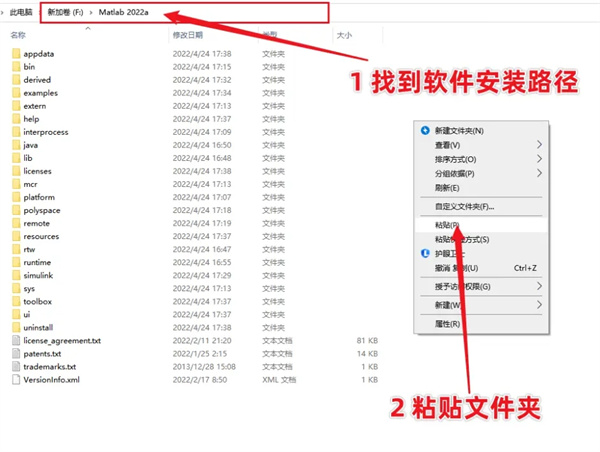
Task: Click the breadcrumb chevron before 此电脑
Action: (x=3, y=13)
